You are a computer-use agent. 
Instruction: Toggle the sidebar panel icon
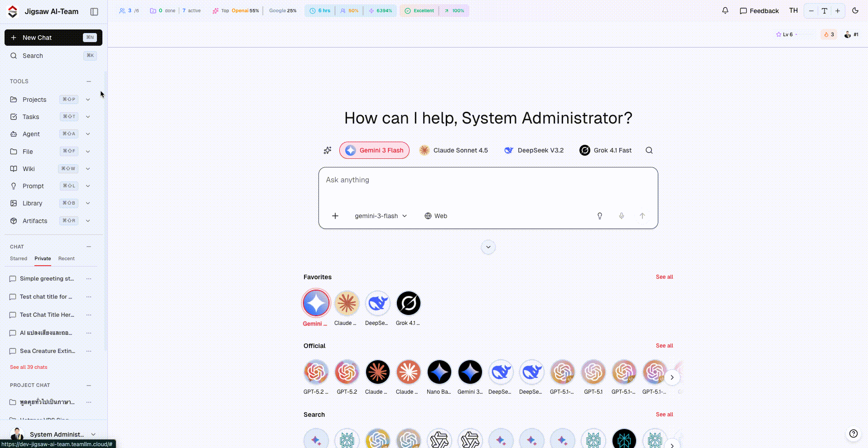94,12
